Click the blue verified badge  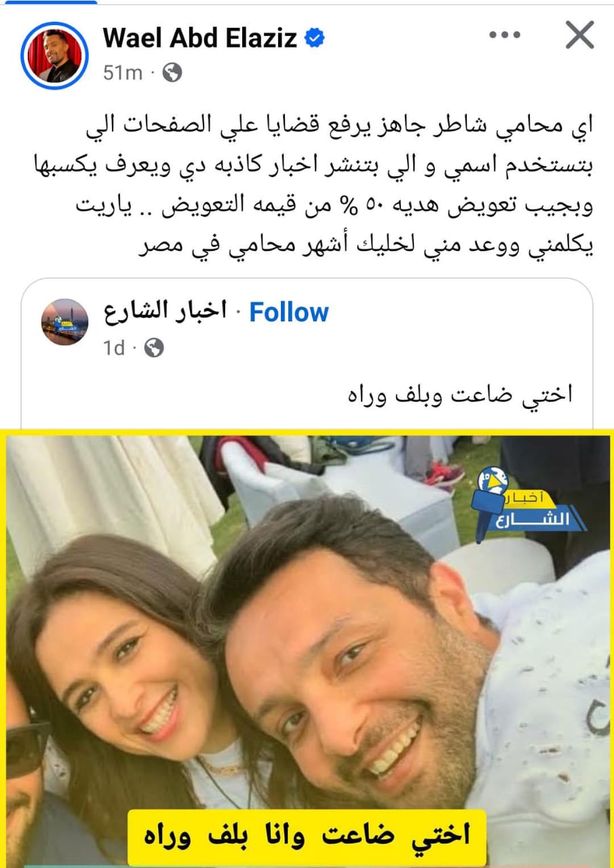(x=313, y=39)
